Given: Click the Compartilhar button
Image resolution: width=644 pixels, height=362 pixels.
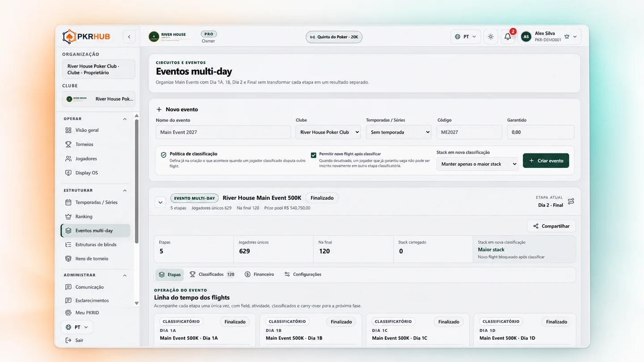Looking at the screenshot, I should pos(551,226).
